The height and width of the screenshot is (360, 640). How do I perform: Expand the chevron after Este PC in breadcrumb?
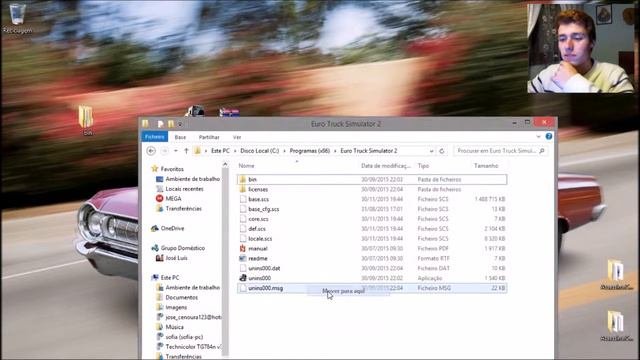click(235, 151)
